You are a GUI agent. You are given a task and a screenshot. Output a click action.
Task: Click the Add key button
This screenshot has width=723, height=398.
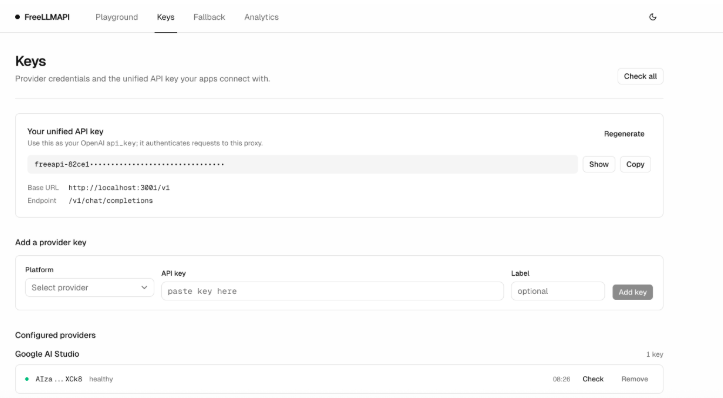(633, 292)
